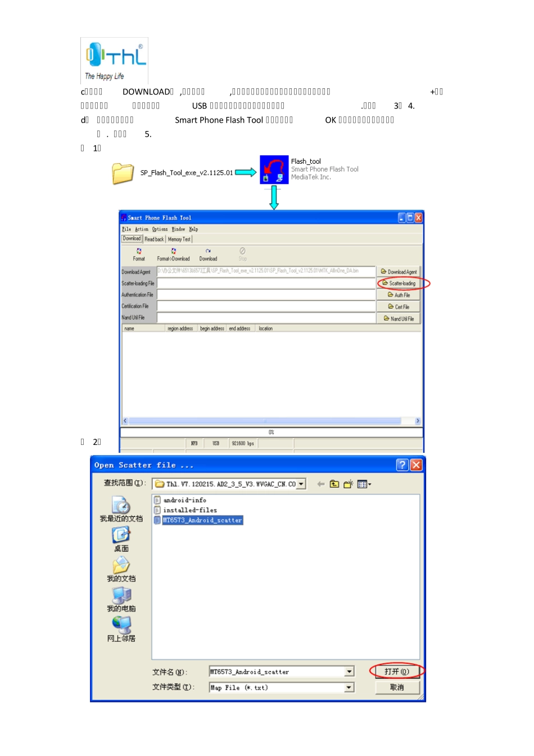534x756 pixels.
Task: Click the Nand Util File button
Action: click(x=399, y=318)
